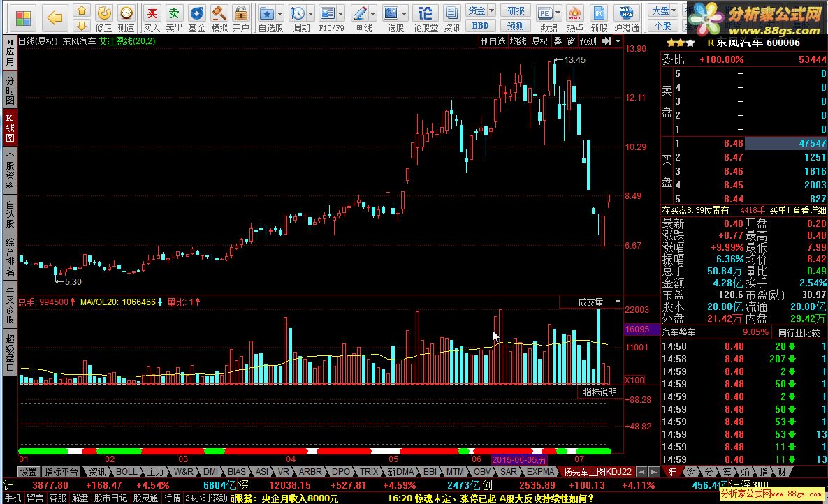Open chart header options dropdown arrow
828x504 pixels.
[x=618, y=41]
